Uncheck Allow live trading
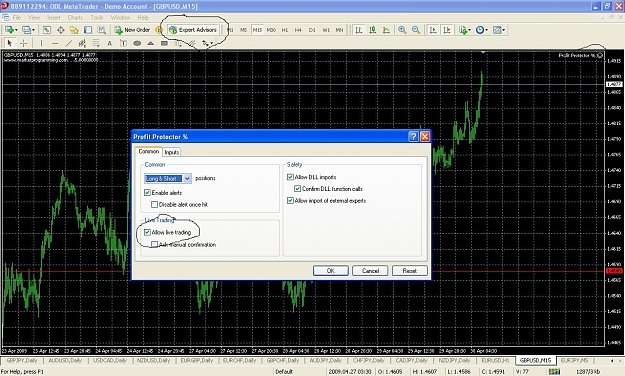The height and width of the screenshot is (376, 625). coord(147,232)
